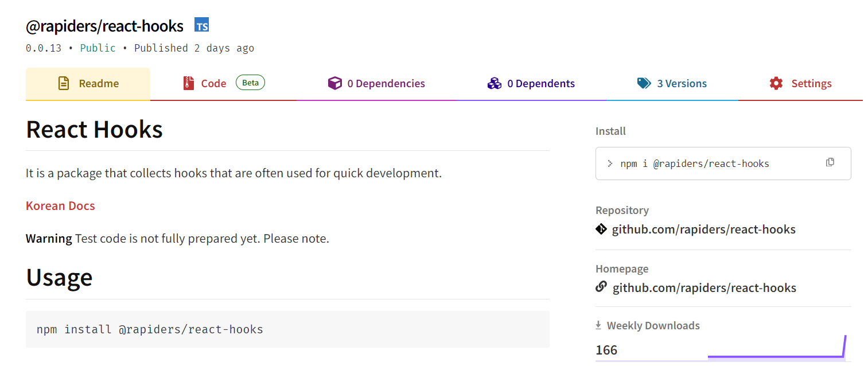This screenshot has height=366, width=868.
Task: Open the Homepage github.com/rapiders/react-hooks link
Action: click(x=704, y=287)
